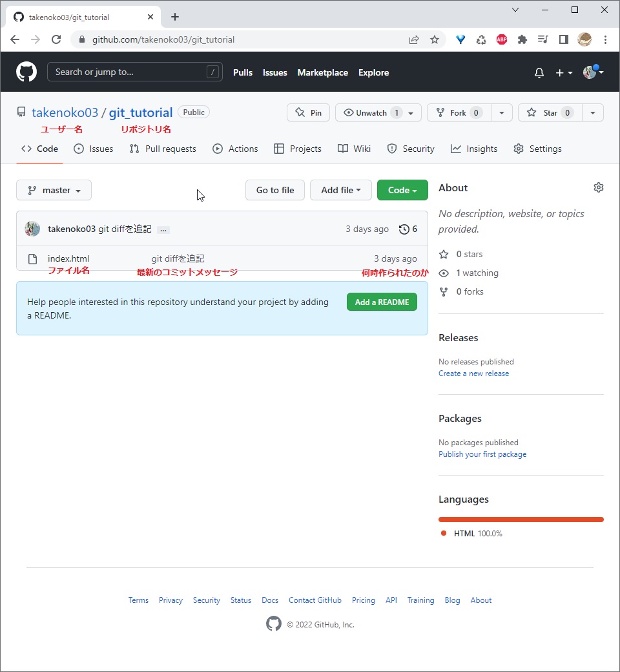The width and height of the screenshot is (620, 672).
Task: Click the browser forward arrow
Action: click(x=36, y=39)
